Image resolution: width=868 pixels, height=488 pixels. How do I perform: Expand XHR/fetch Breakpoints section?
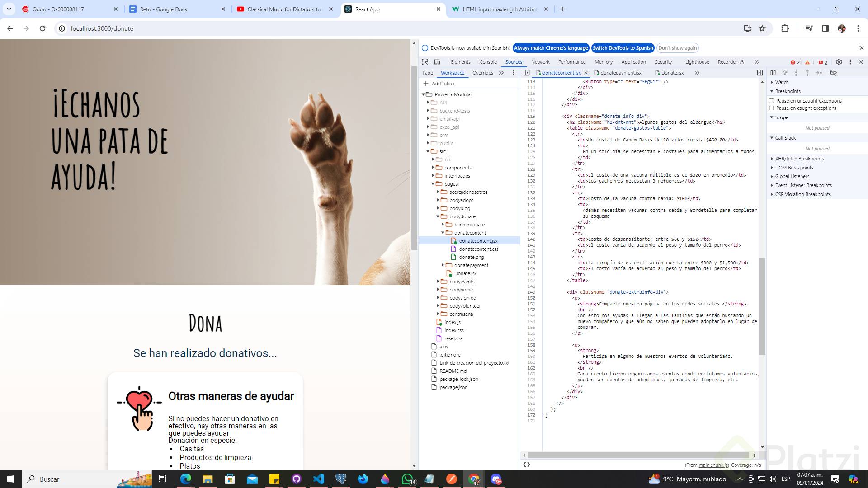(x=799, y=159)
